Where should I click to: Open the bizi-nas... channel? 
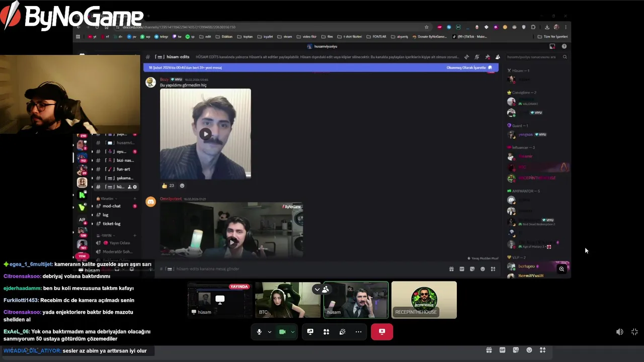[x=125, y=160]
